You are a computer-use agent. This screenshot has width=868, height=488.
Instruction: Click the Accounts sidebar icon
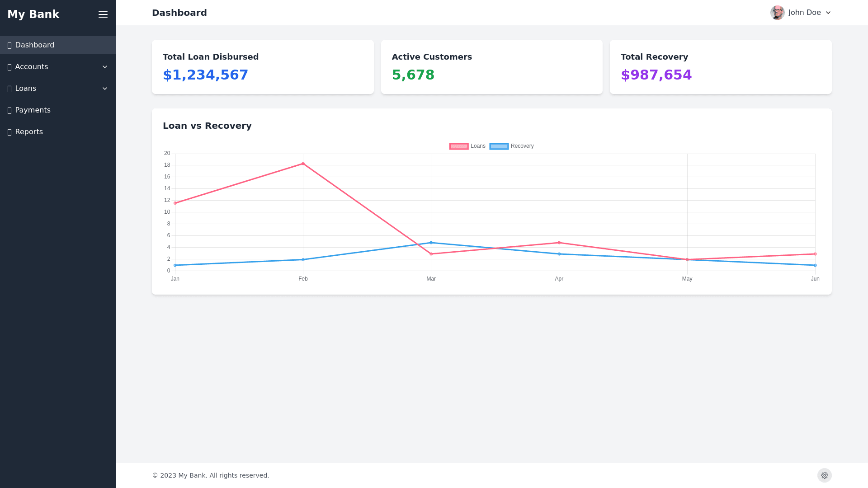coord(9,67)
